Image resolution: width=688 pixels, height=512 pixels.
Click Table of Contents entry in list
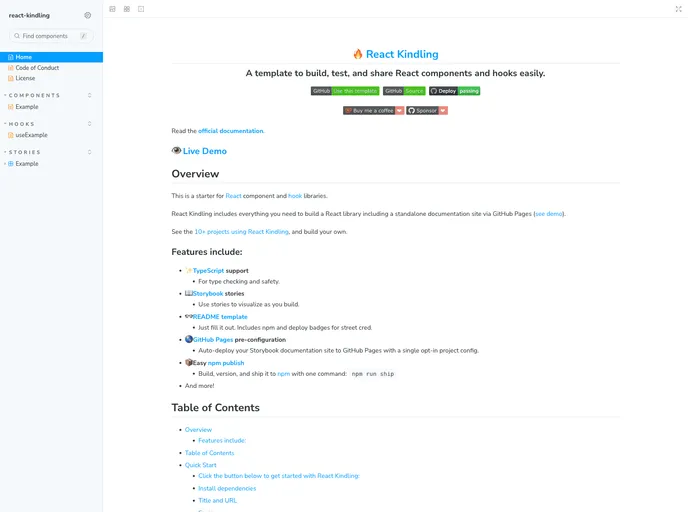209,453
